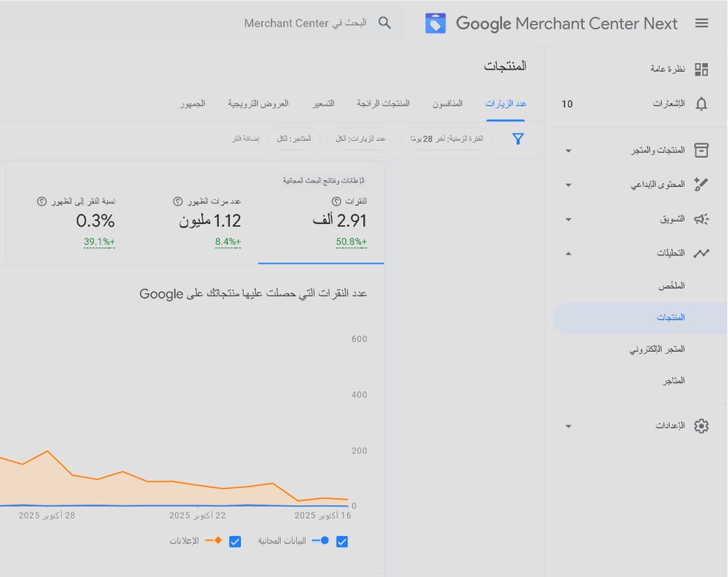This screenshot has width=728, height=577.
Task: Open المتجر الإلكتروني under analytics
Action: [657, 349]
